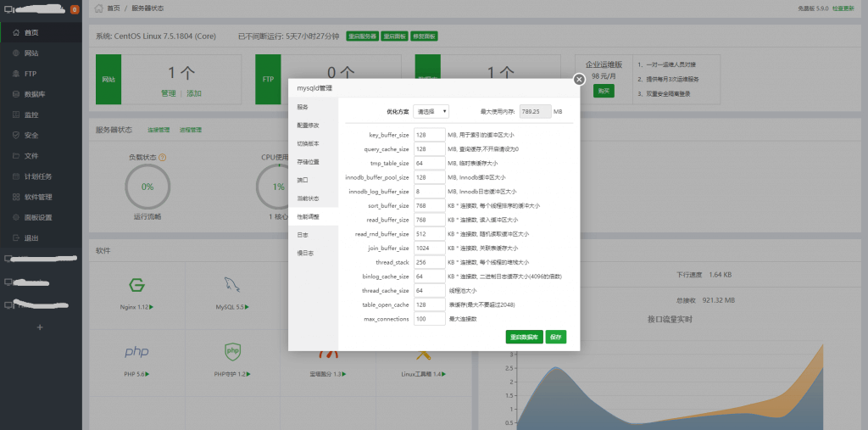Open the 连接管理 link
Image resolution: width=868 pixels, height=430 pixels.
coord(159,130)
